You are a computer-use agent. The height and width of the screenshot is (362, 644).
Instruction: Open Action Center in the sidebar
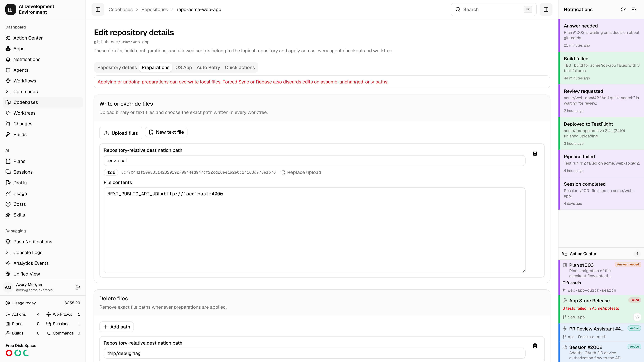click(x=43, y=38)
